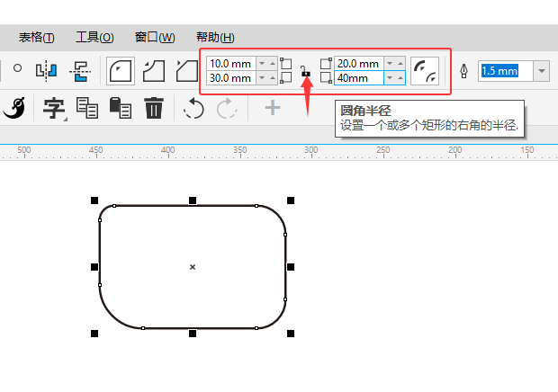This screenshot has height=392, width=558.
Task: Increase the 40mm radius with the up arrow
Action: (400, 78)
